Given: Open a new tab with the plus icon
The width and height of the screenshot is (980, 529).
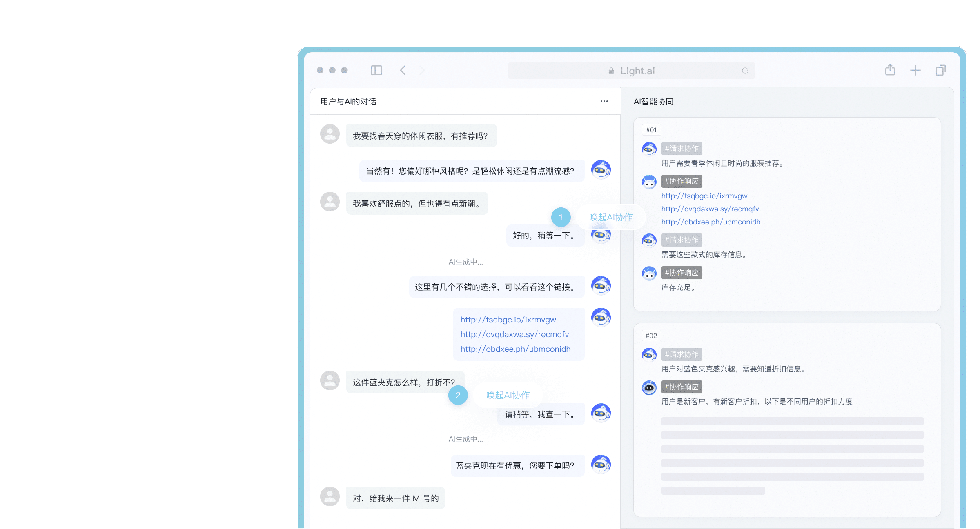Looking at the screenshot, I should point(915,71).
